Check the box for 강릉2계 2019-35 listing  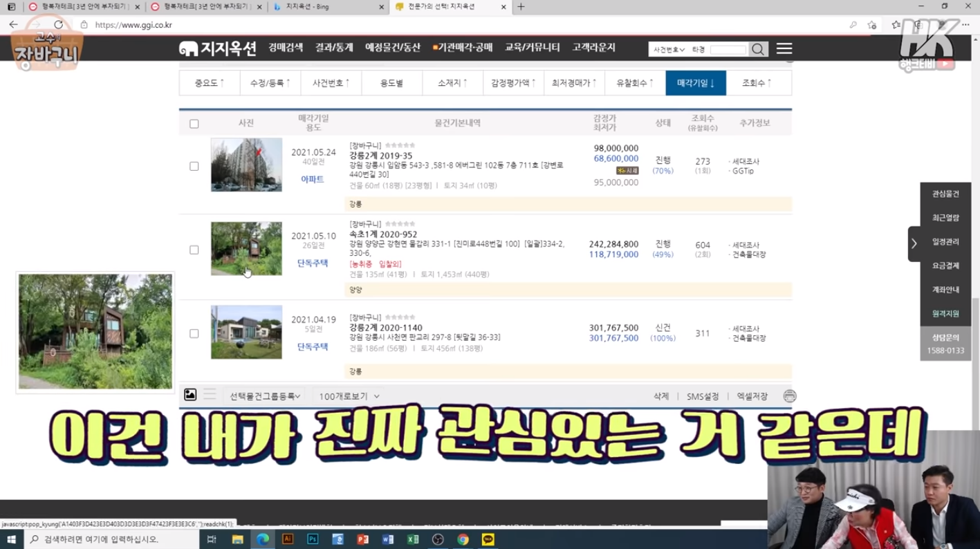click(x=194, y=166)
